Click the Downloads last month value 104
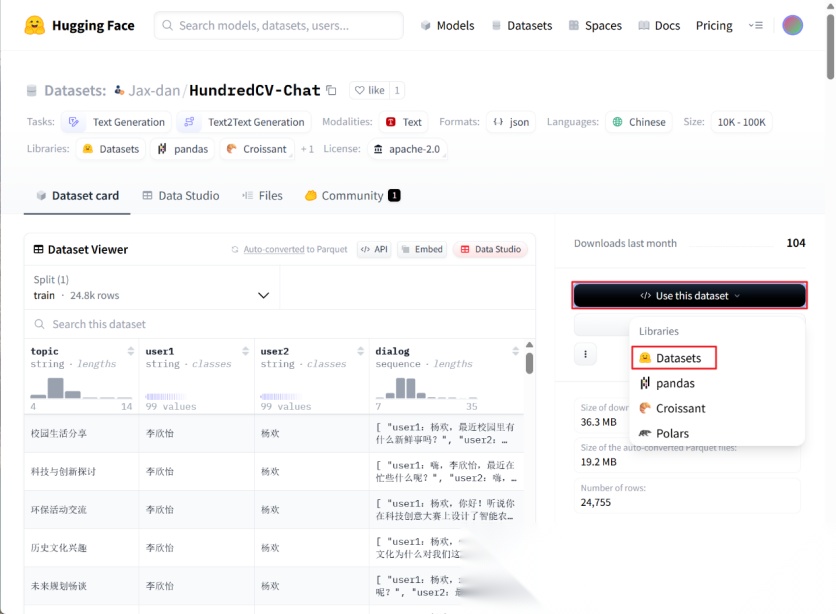The height and width of the screenshot is (614, 836). tap(795, 243)
